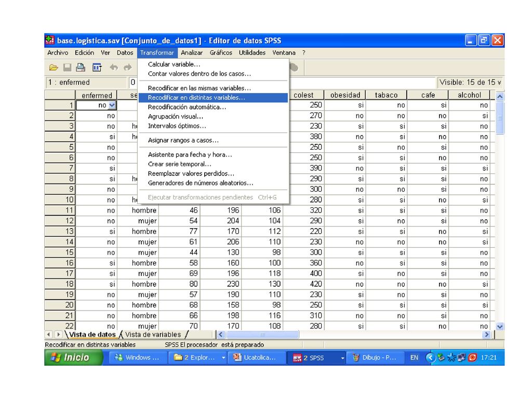Switch to the Dibujo - P... taskbar button
Image resolution: width=532 pixels, height=399 pixels.
(376, 357)
